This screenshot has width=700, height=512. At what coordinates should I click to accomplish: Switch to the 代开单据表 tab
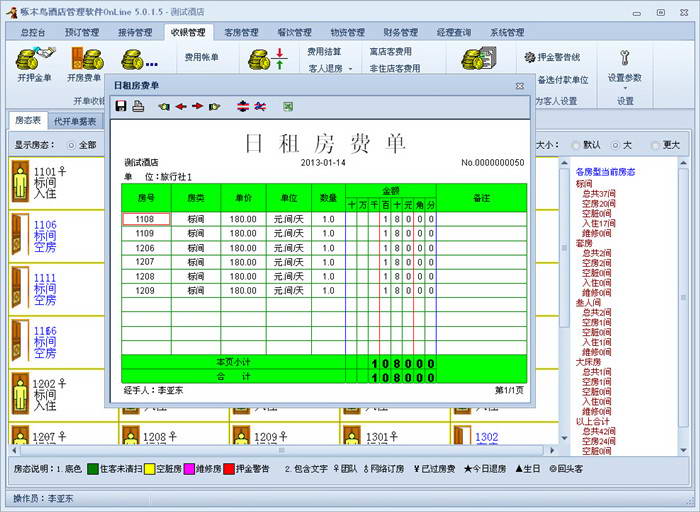coord(75,121)
